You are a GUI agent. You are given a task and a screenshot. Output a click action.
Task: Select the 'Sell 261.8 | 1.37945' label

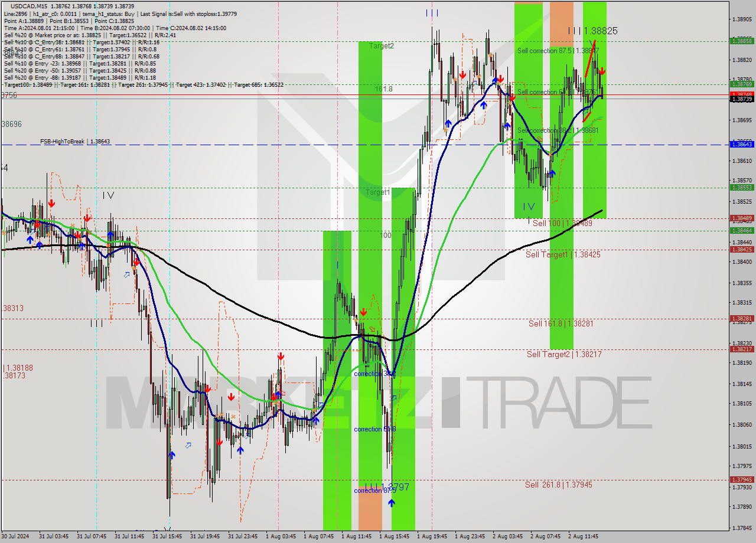(x=559, y=485)
